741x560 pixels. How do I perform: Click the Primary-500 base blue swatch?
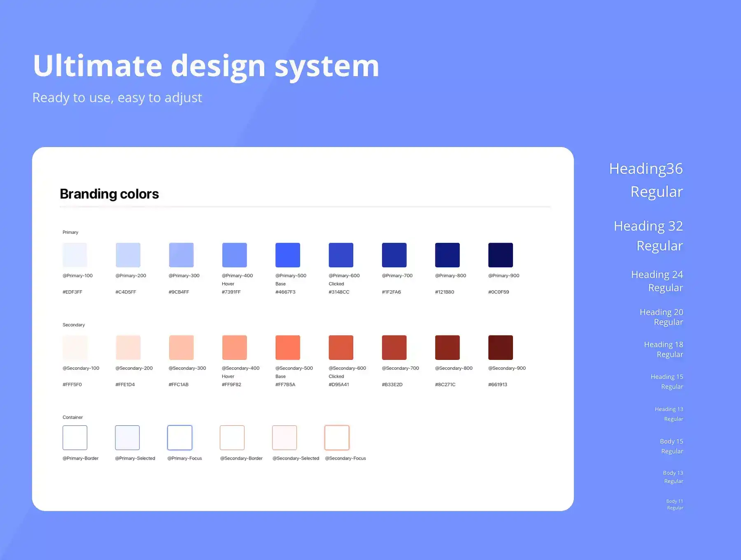[287, 255]
